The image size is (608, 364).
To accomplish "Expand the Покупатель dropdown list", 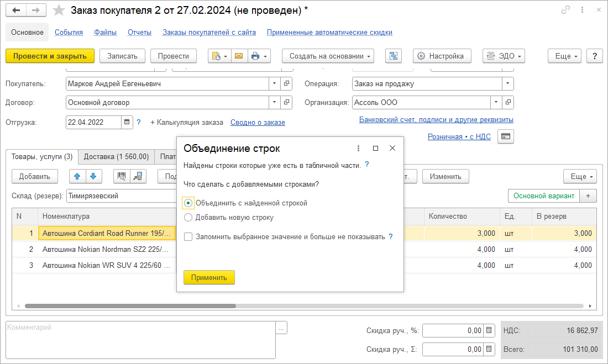I will 275,84.
